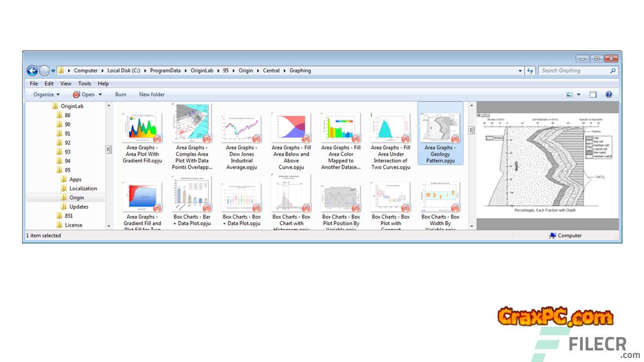This screenshot has height=362, width=644.
Task: Select the folder 851 in tree
Action: pos(68,216)
